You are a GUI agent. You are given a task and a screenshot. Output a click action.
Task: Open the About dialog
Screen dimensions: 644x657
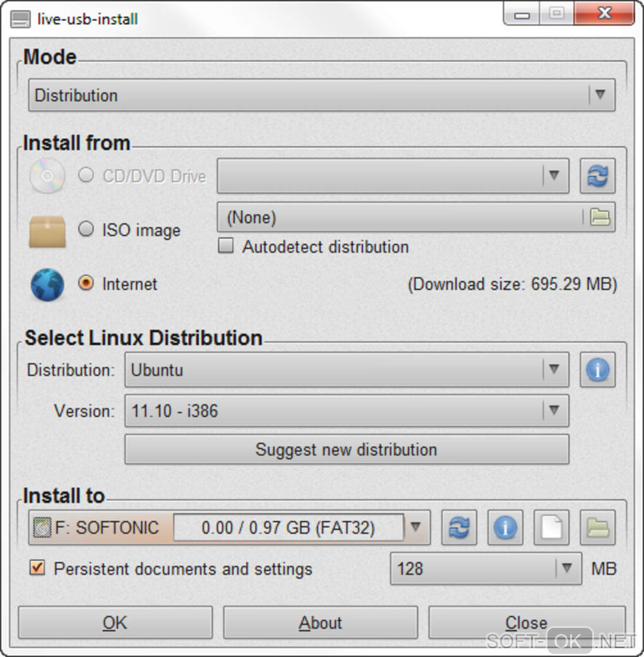tap(320, 623)
